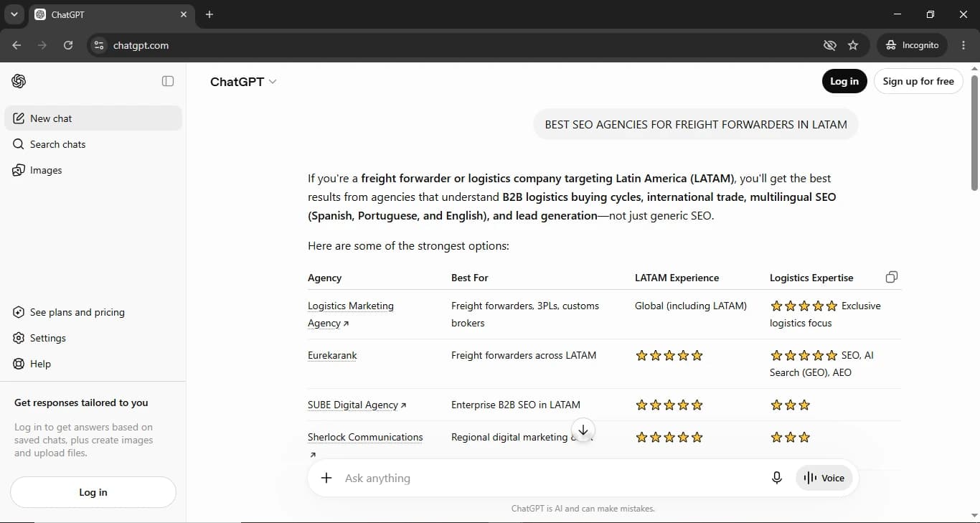Bookmark this page with the star icon
This screenshot has height=523, width=980.
(853, 45)
